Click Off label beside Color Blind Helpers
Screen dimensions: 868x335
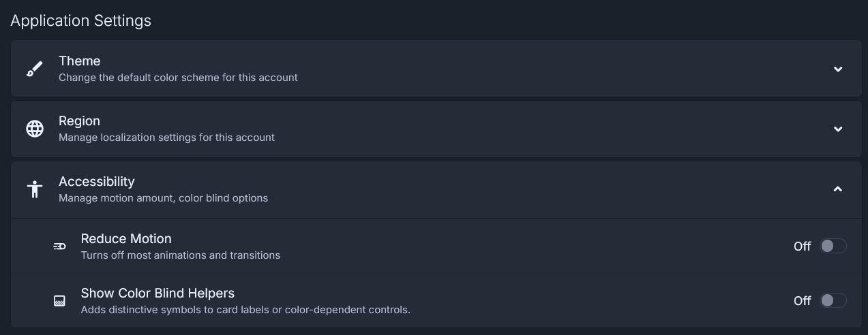click(802, 301)
